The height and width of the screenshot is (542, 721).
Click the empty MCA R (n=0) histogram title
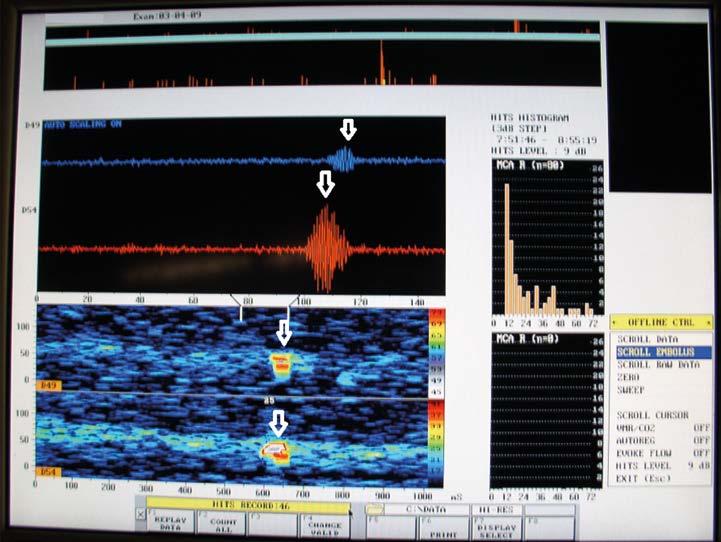point(528,339)
